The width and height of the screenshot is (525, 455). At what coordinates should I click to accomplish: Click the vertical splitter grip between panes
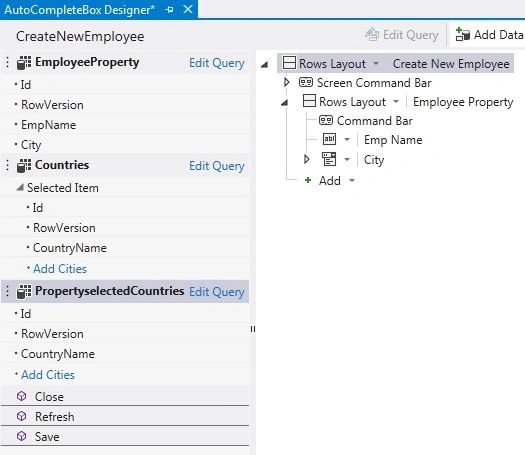coord(253,329)
